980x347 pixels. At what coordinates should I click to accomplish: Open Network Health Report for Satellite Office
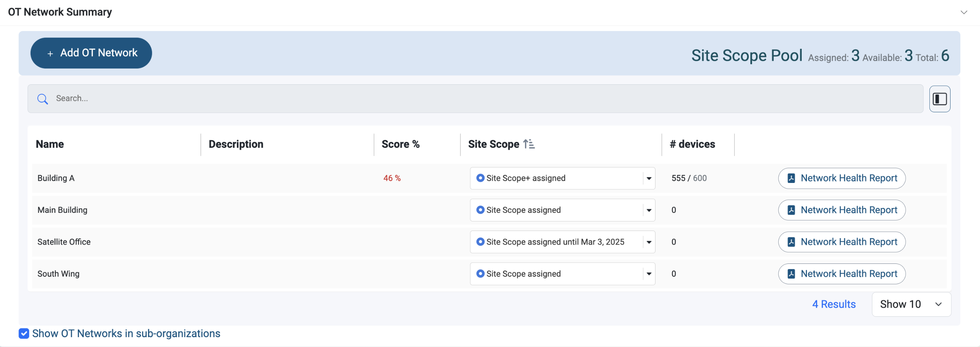tap(841, 242)
